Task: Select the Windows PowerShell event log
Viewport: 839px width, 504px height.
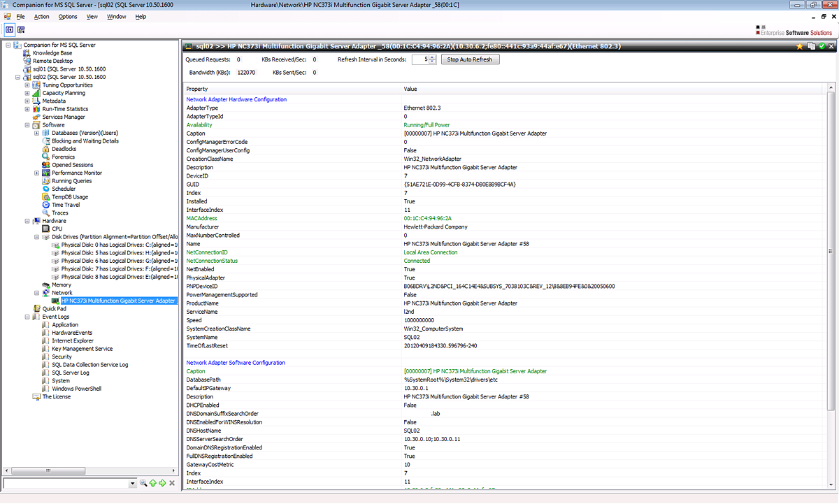Action: (x=77, y=389)
